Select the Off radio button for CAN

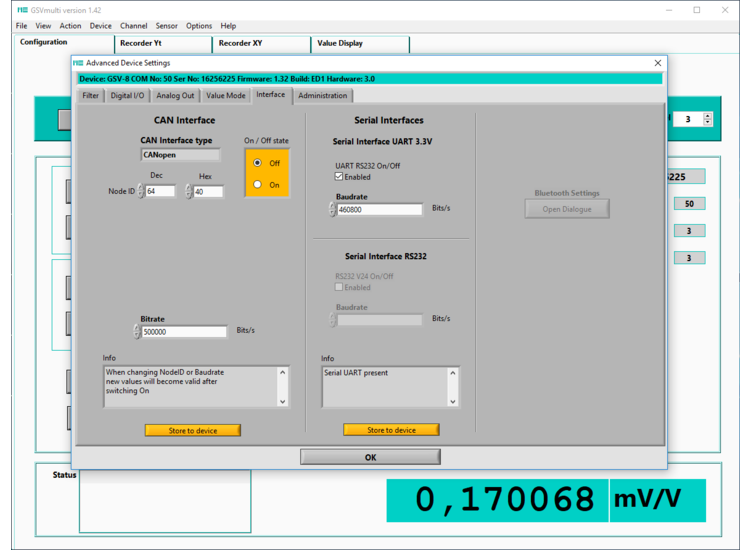click(x=258, y=163)
